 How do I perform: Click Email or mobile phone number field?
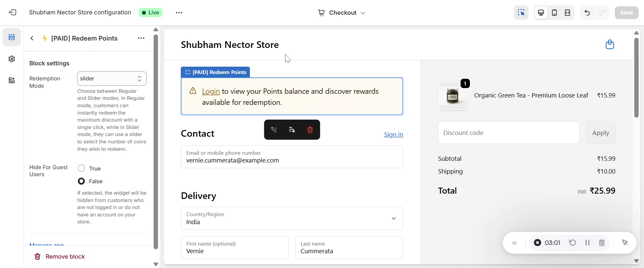[292, 157]
